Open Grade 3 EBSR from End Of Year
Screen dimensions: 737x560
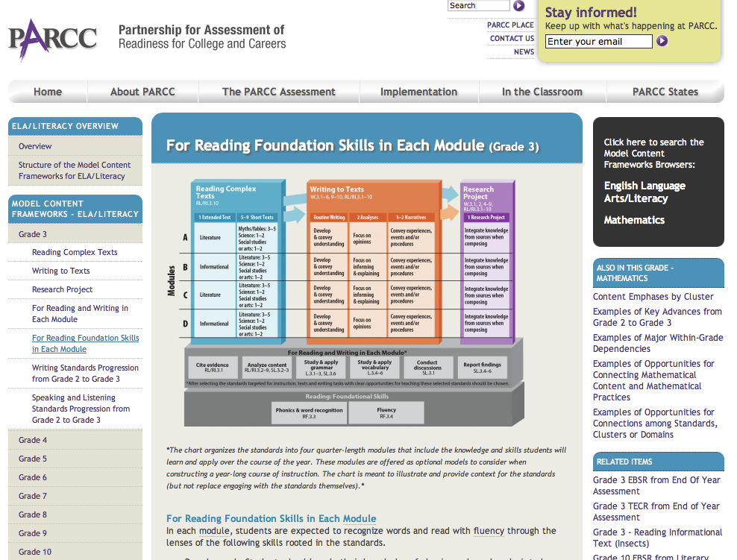(656, 485)
